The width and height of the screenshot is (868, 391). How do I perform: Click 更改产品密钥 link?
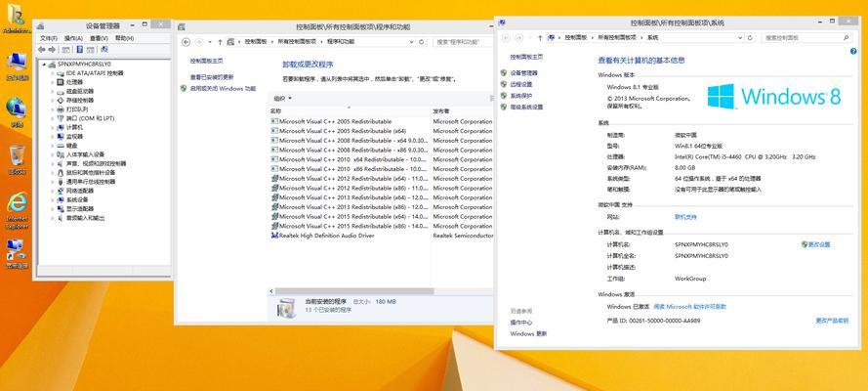(x=832, y=320)
